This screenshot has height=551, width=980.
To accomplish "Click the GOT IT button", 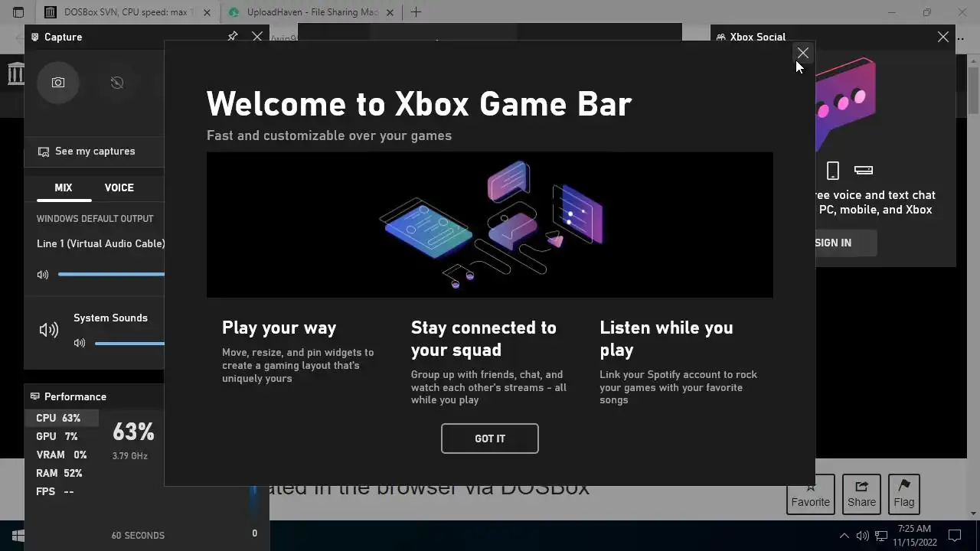I will (x=490, y=439).
